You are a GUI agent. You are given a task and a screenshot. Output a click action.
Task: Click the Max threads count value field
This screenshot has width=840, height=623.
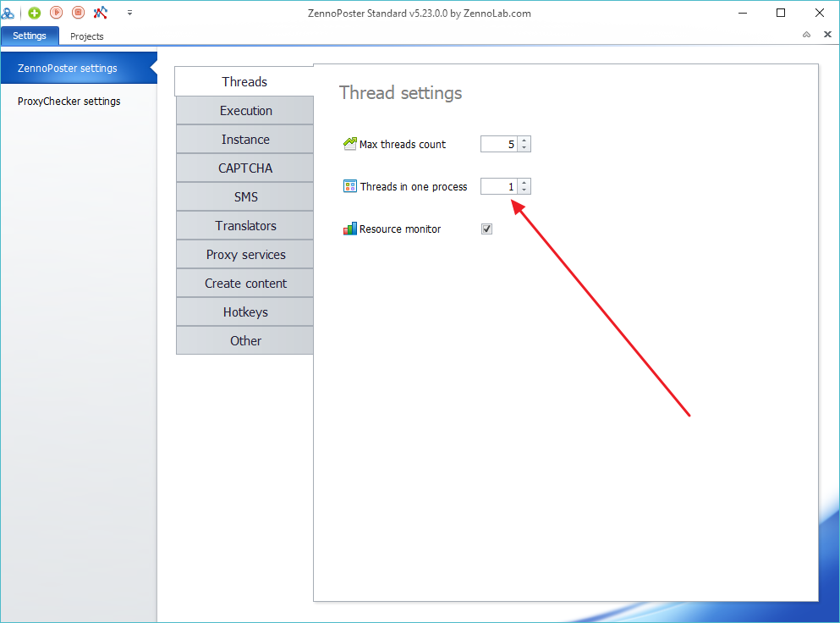[499, 144]
